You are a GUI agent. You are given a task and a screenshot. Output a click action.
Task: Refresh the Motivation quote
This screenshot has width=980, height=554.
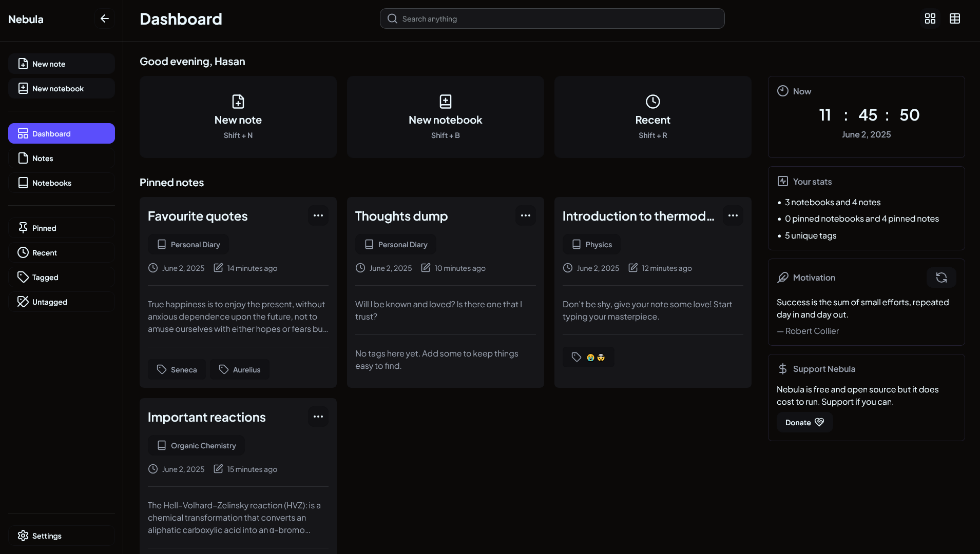(x=941, y=277)
